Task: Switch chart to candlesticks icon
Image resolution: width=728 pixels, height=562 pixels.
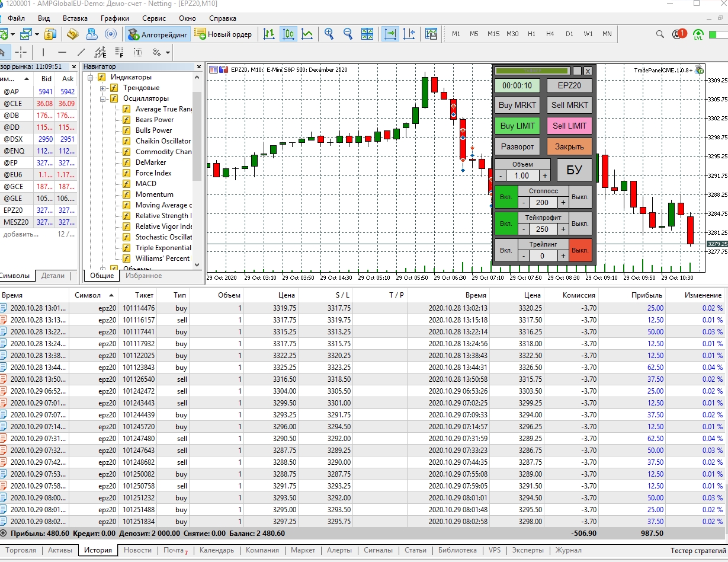Action: pyautogui.click(x=288, y=34)
